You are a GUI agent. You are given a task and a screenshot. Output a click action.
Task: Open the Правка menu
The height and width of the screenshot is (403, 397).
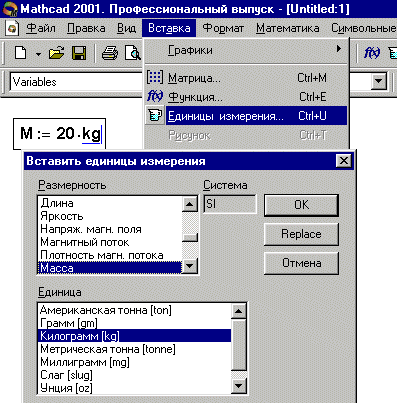point(86,28)
